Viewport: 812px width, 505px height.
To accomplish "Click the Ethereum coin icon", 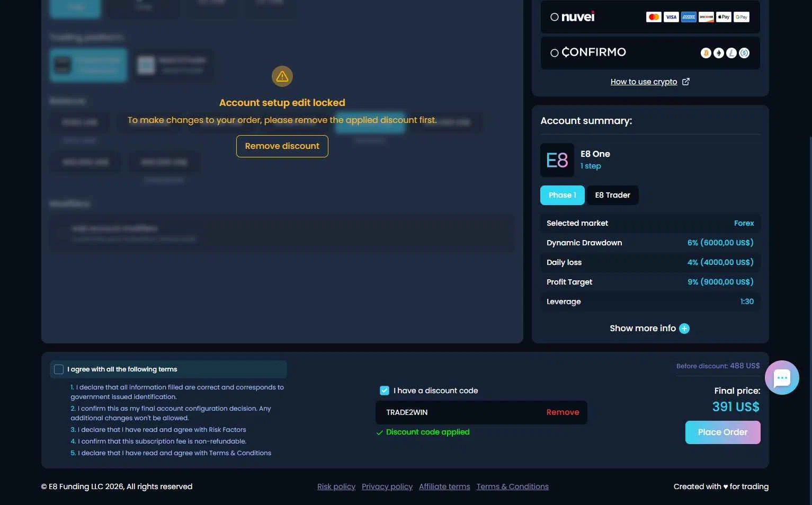I will (x=718, y=53).
